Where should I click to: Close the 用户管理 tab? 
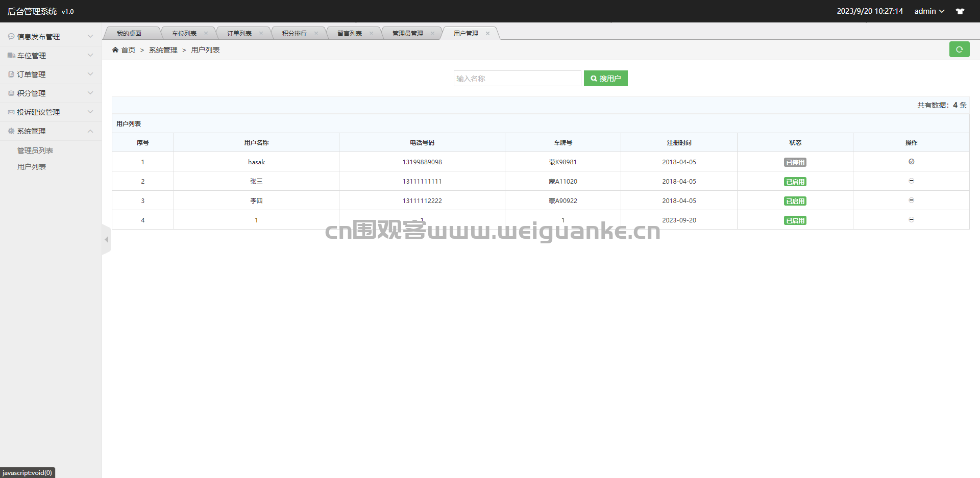487,33
